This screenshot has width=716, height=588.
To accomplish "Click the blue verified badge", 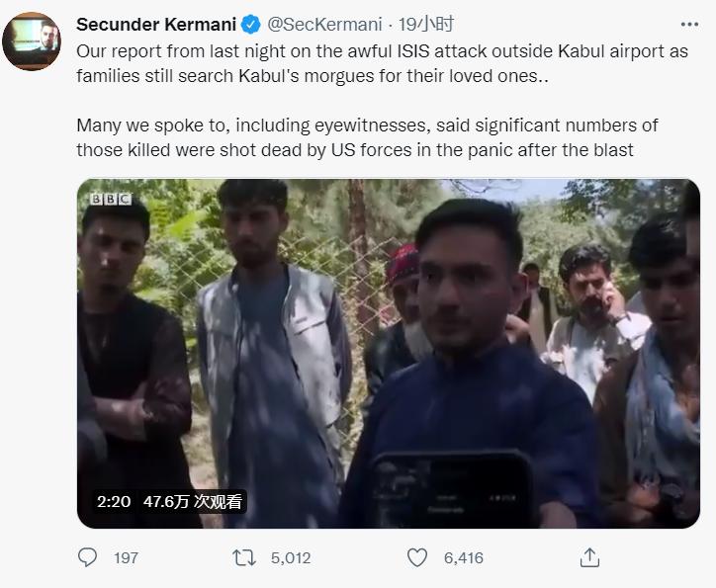I will pos(251,24).
